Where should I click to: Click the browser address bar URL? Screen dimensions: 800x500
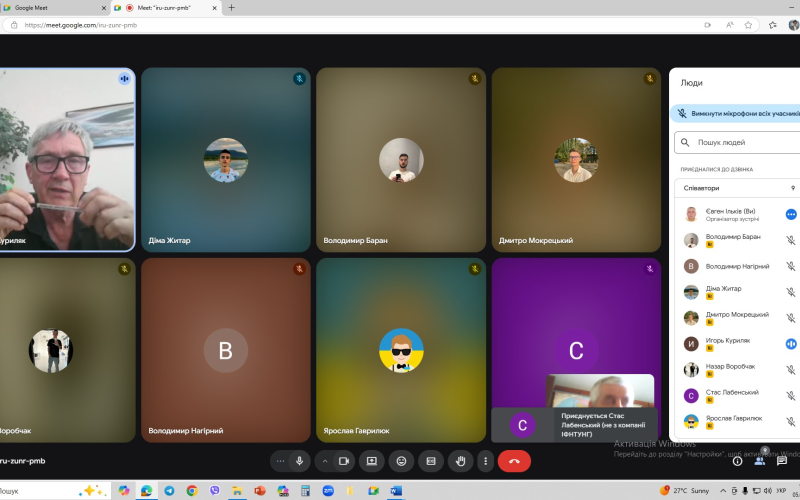(81, 25)
